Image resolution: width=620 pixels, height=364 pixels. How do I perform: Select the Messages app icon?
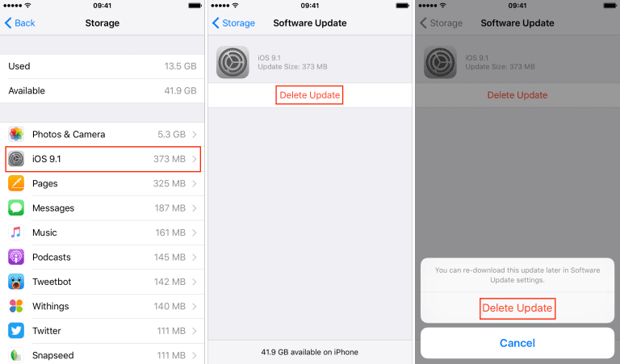[16, 208]
